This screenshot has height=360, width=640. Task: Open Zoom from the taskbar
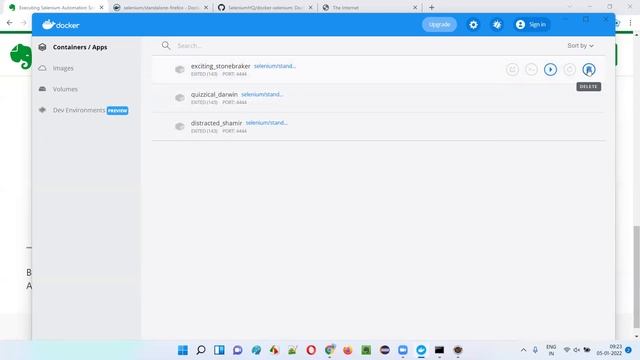pyautogui.click(x=403, y=350)
